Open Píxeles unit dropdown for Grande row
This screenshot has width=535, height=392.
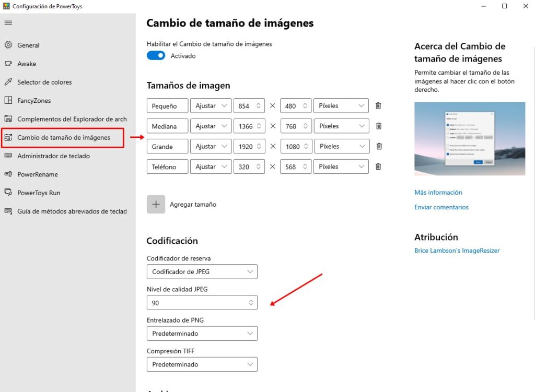[342, 146]
